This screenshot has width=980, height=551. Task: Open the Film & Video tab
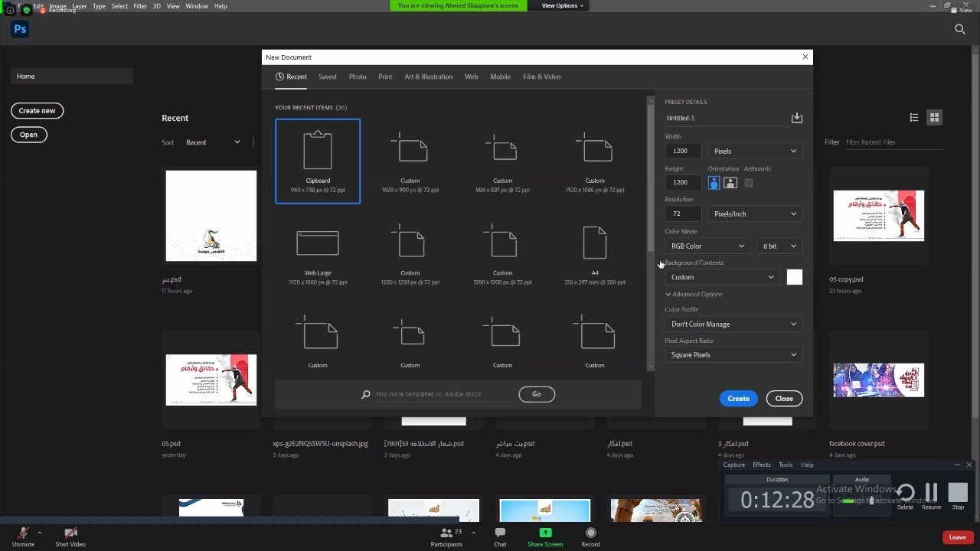coord(541,77)
